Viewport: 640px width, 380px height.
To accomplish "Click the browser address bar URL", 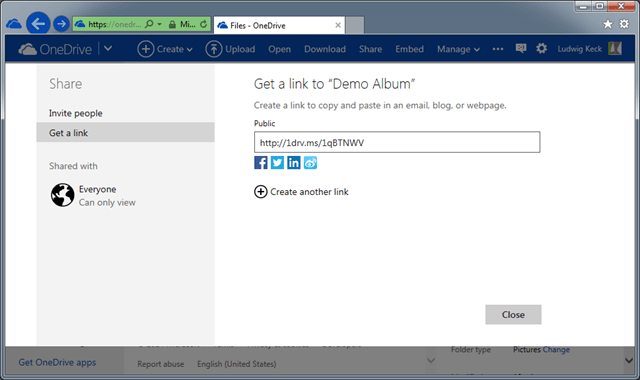I will click(114, 24).
